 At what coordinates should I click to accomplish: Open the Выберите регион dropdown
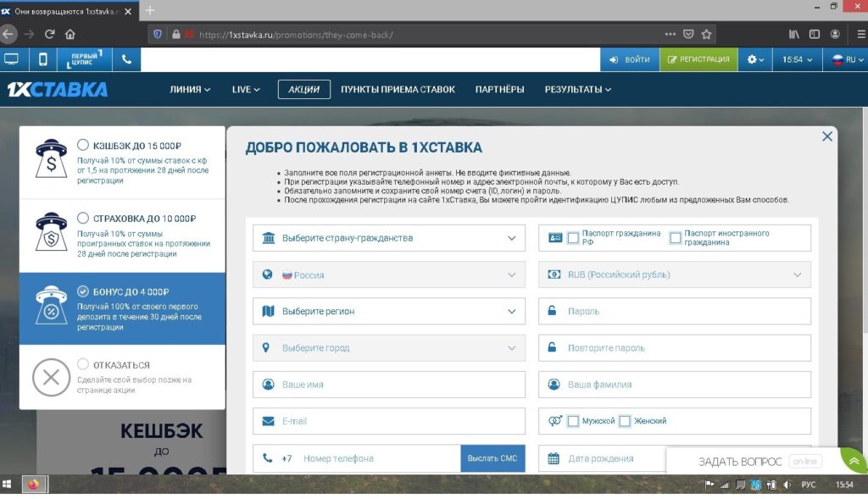tap(389, 311)
